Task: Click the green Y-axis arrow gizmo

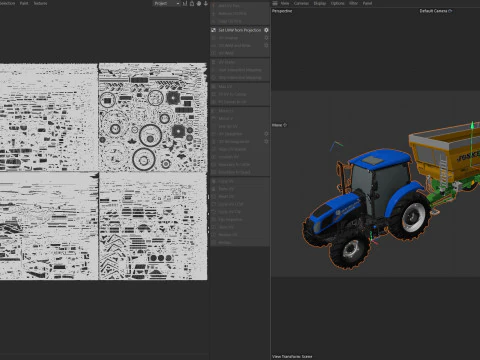Action: click(x=472, y=125)
